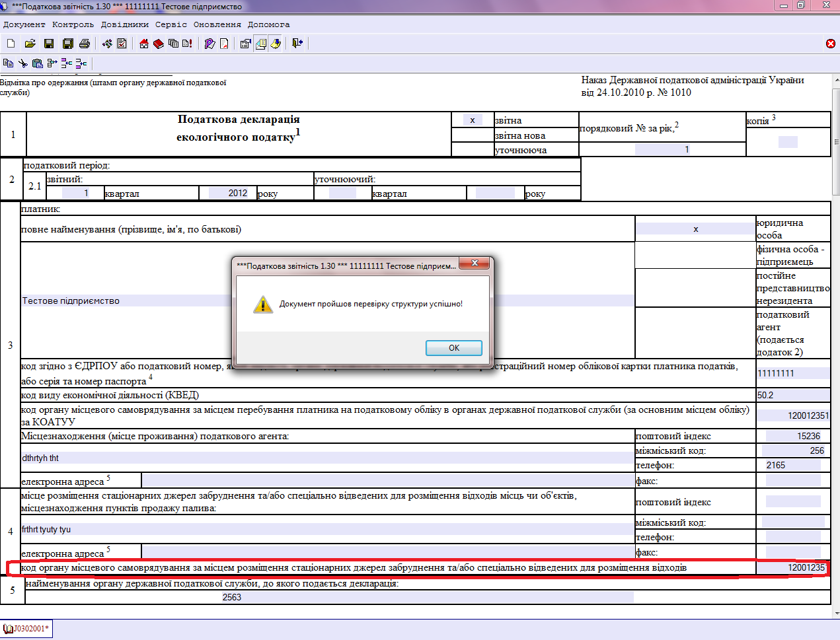Open the Документ menu
Image resolution: width=840 pixels, height=640 pixels.
[x=24, y=24]
